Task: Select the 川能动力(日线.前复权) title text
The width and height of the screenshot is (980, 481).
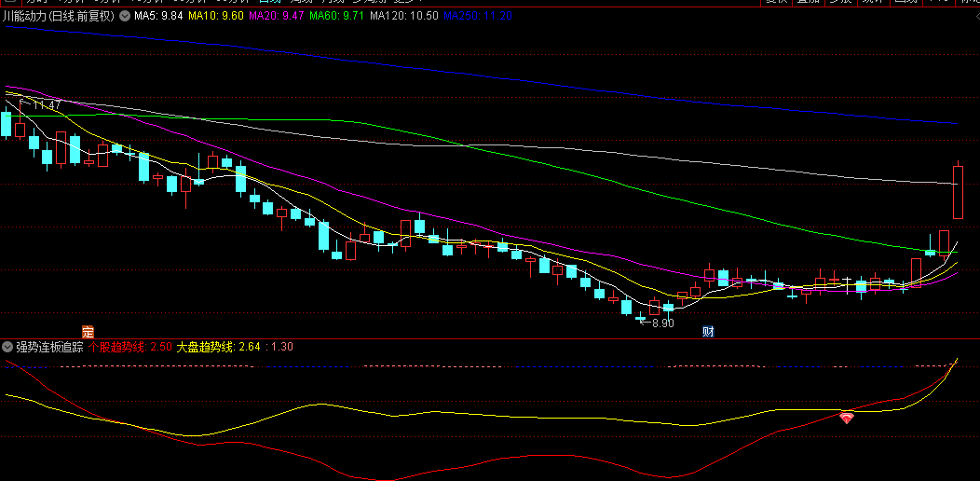Action: coord(59,16)
